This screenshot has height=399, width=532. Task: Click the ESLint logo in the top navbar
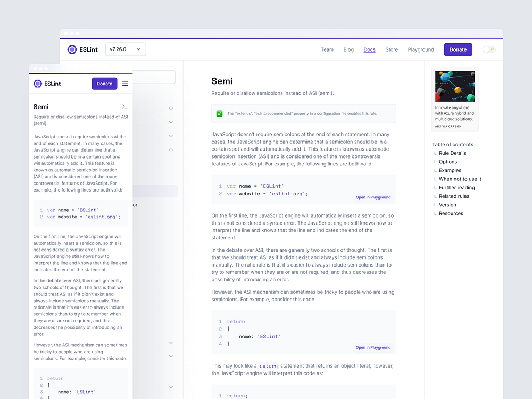(x=72, y=49)
